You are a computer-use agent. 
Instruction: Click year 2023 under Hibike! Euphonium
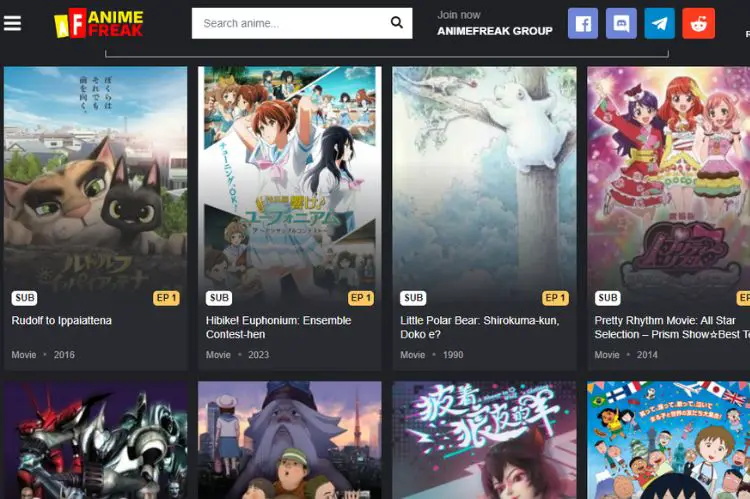click(258, 355)
